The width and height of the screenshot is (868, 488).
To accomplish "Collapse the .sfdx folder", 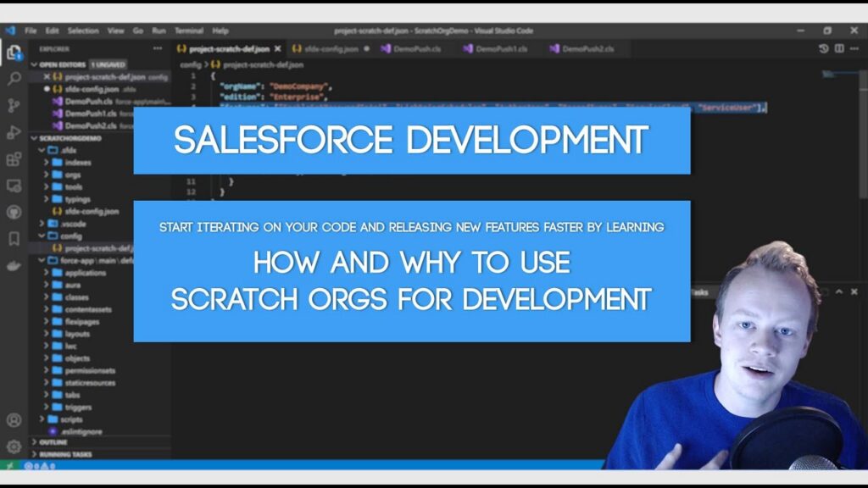I will click(42, 150).
